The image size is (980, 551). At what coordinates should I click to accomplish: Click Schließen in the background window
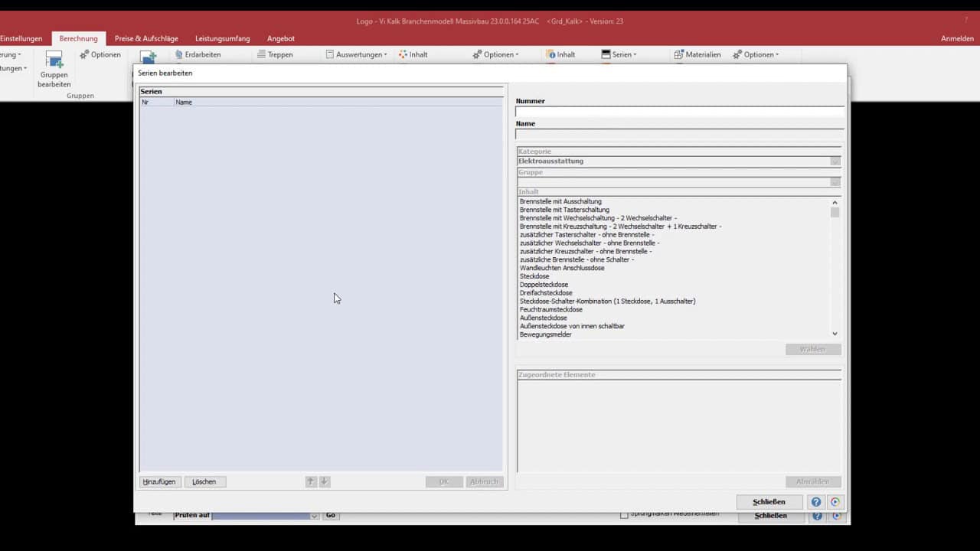point(770,516)
